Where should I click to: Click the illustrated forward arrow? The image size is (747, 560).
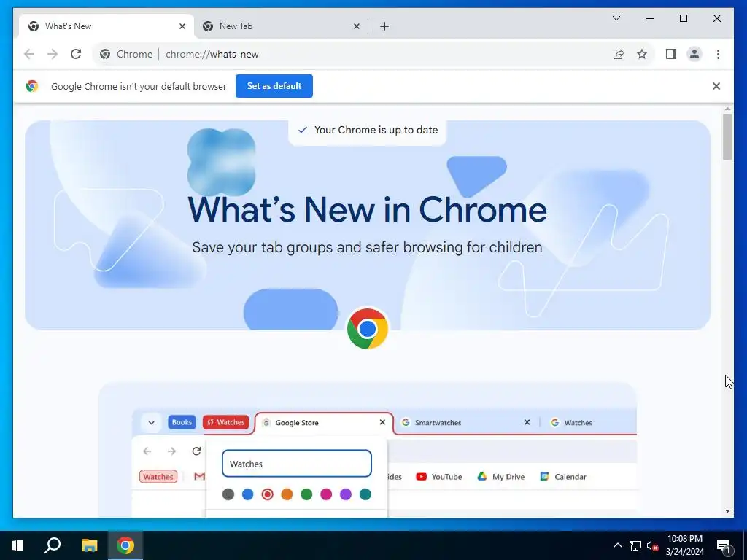click(x=171, y=451)
